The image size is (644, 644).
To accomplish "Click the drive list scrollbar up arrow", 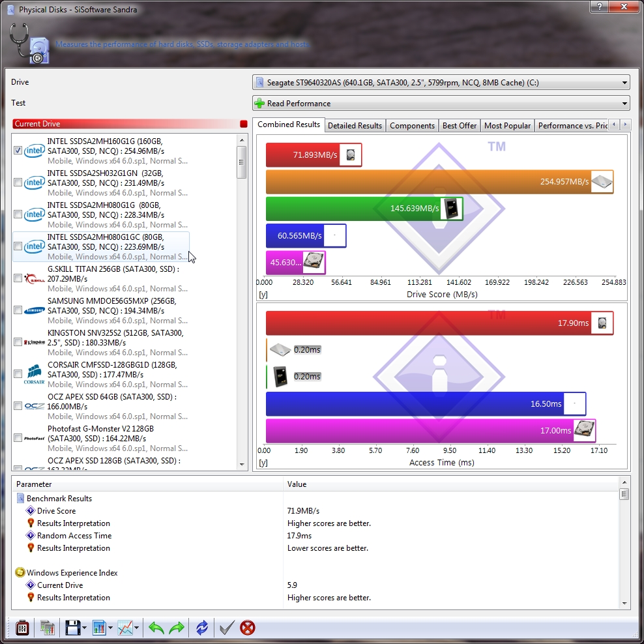I will (242, 140).
